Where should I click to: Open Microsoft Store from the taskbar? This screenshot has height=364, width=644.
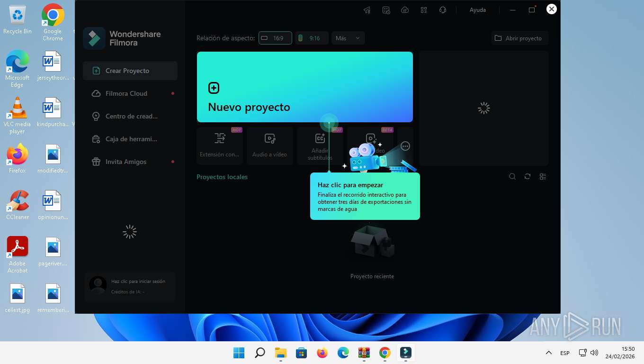[302, 353]
